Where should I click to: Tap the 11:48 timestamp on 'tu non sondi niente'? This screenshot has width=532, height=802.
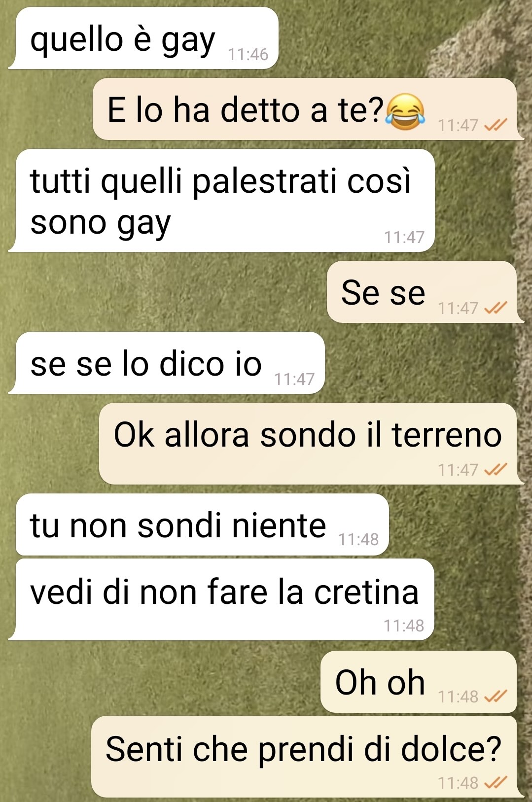pos(358,540)
